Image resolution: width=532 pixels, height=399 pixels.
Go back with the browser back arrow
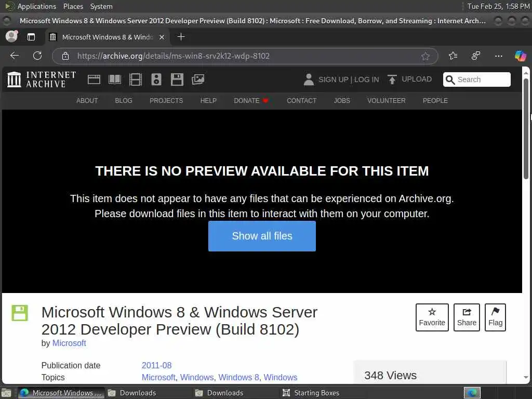click(x=15, y=56)
